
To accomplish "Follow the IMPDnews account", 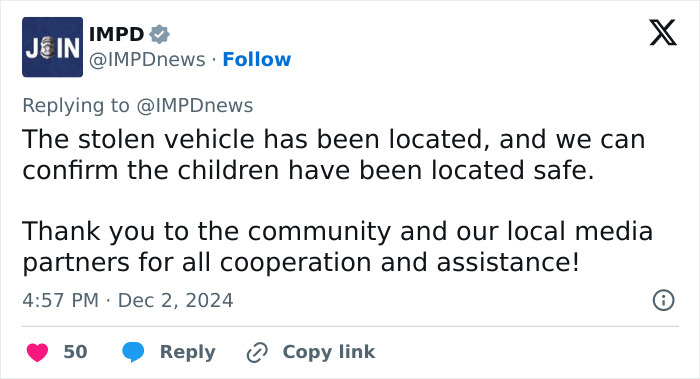I will coord(257,59).
